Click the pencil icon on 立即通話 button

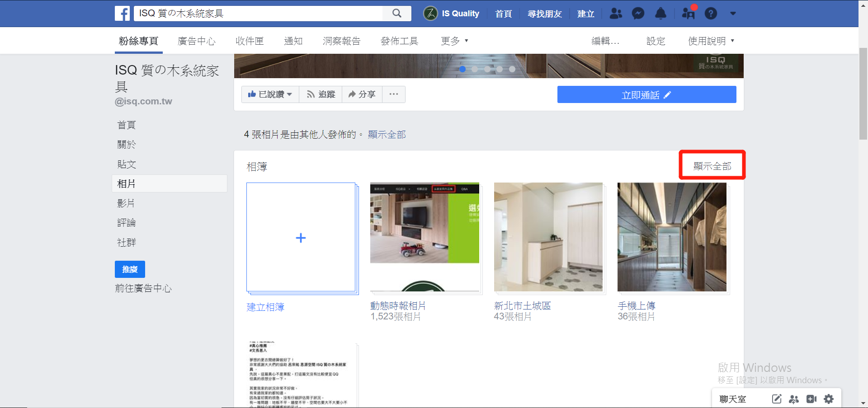click(x=667, y=95)
